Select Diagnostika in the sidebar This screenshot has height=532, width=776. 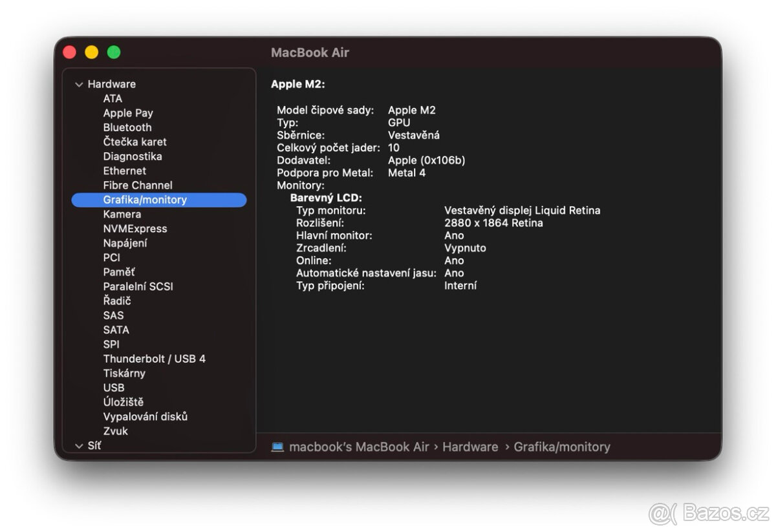(x=133, y=156)
